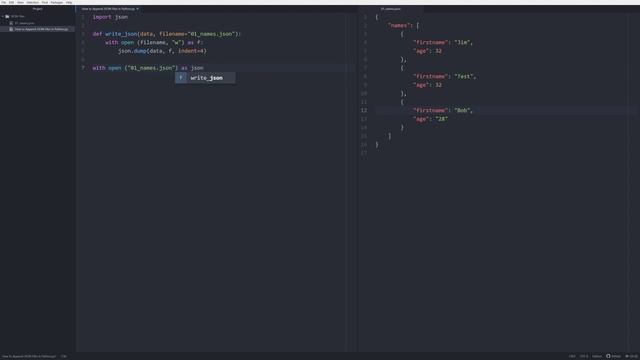Click line number 12 in JSON gutter

(x=364, y=110)
